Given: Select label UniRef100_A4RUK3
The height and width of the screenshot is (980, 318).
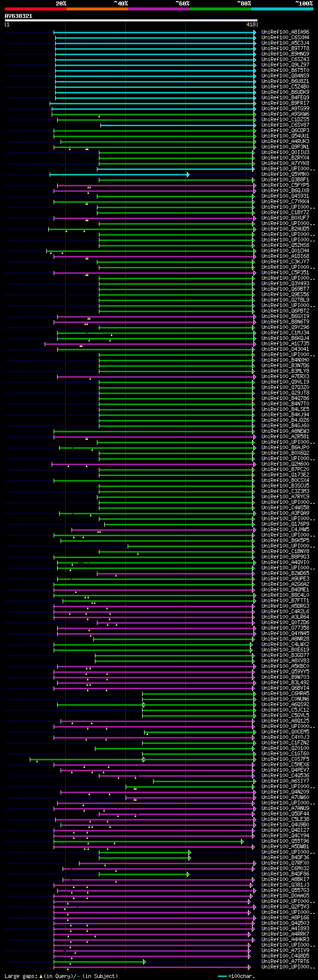Looking at the screenshot, I should click(285, 141).
